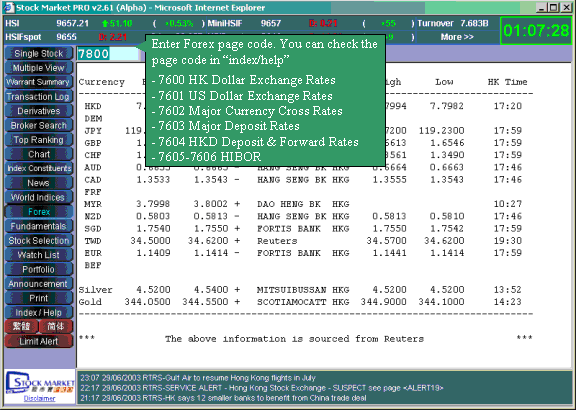Switch to Simplified Chinese language
Viewport: 576px width, 411px height.
click(x=56, y=327)
